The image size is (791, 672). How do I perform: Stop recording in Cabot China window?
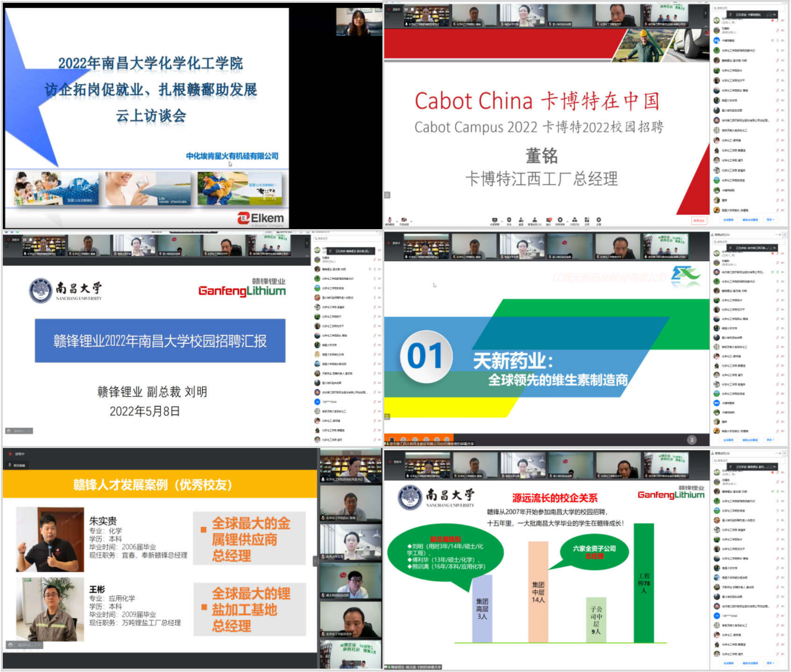[x=411, y=9]
